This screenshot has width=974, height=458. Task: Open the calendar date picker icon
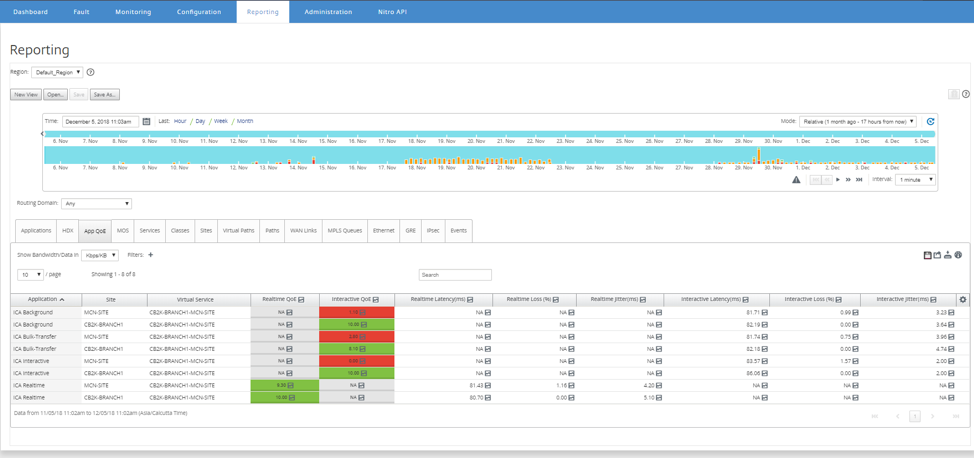(147, 122)
